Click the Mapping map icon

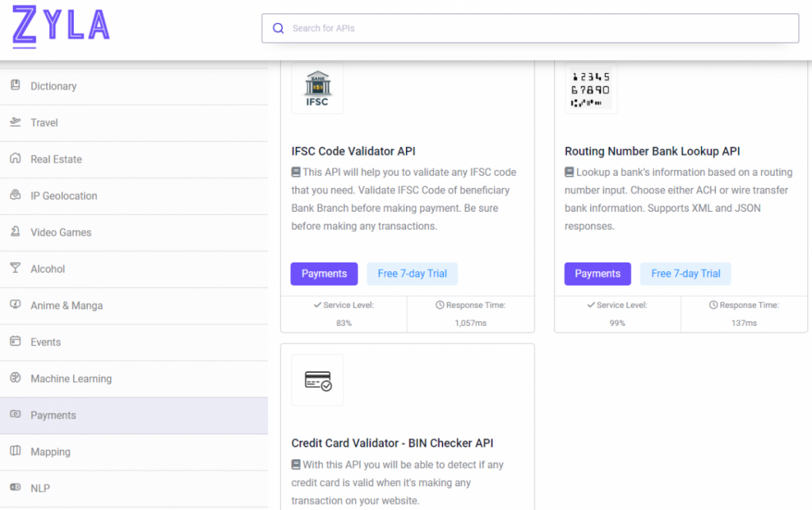point(16,451)
